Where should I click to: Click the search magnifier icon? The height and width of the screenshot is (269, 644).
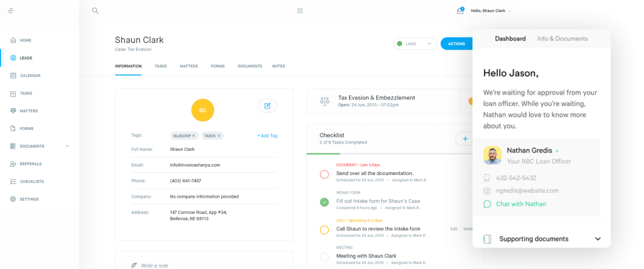click(x=95, y=10)
